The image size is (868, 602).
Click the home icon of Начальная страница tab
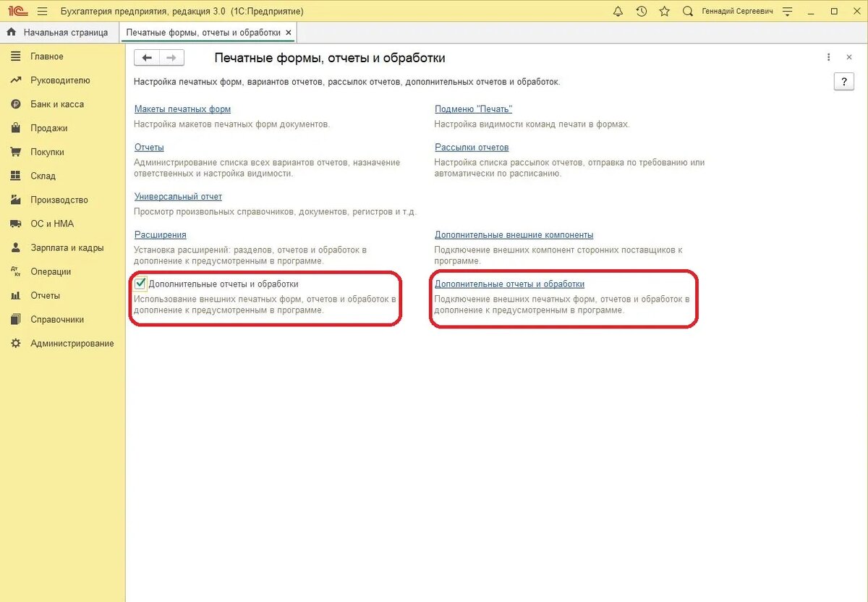coord(12,33)
